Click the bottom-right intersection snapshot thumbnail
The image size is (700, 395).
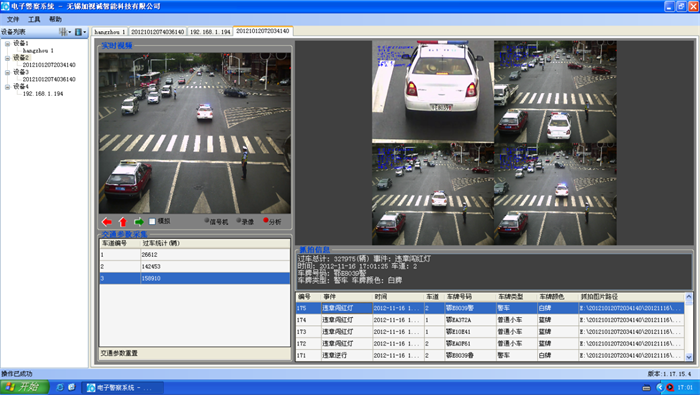pos(555,194)
